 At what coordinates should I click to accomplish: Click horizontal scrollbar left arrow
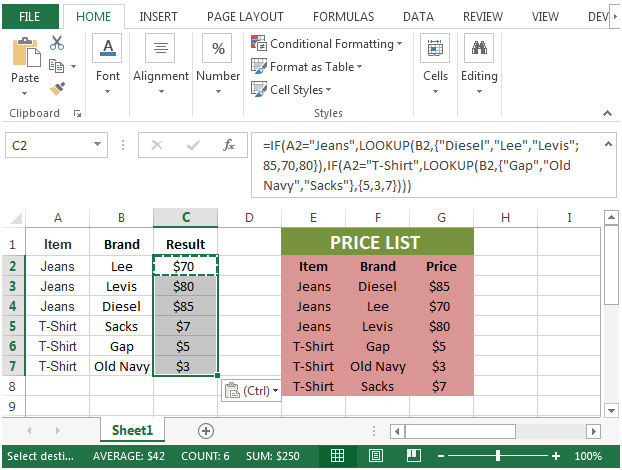pos(397,431)
